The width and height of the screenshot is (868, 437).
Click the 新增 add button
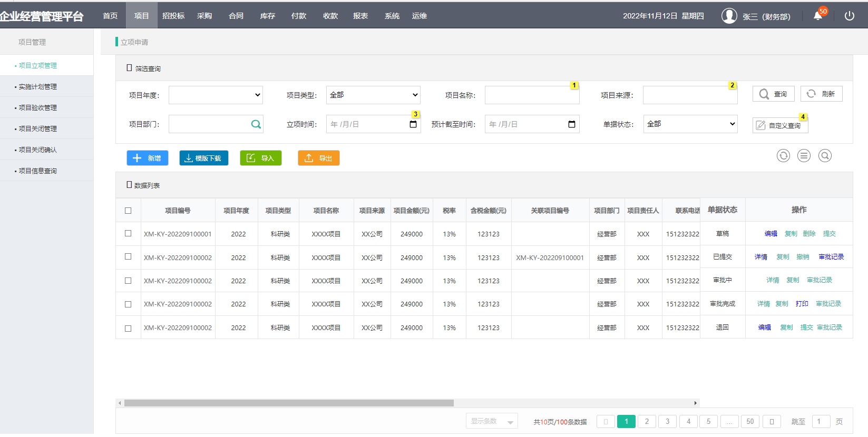coord(148,158)
